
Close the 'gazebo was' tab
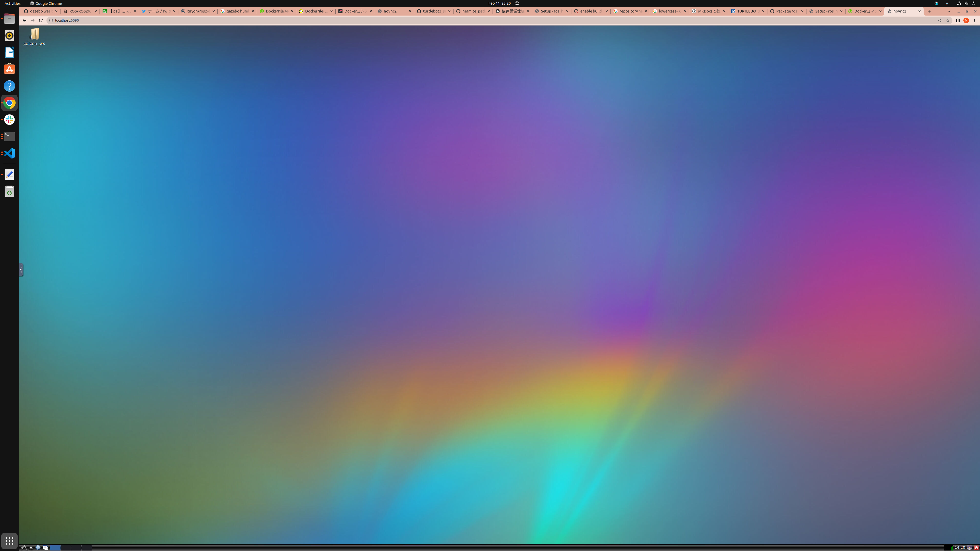pos(56,11)
